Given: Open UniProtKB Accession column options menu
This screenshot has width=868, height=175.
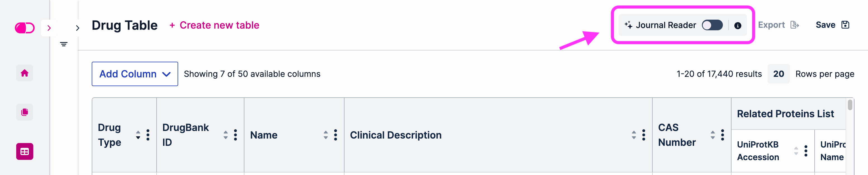Looking at the screenshot, I should pyautogui.click(x=806, y=151).
